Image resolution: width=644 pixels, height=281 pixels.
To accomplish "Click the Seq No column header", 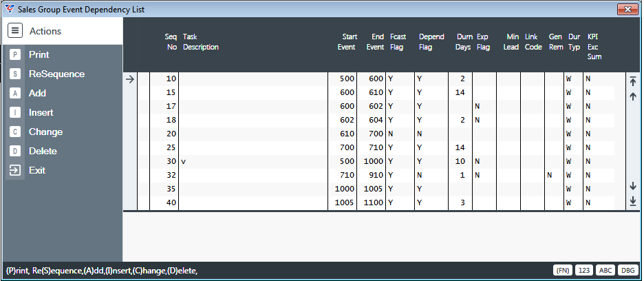I will pyautogui.click(x=171, y=42).
